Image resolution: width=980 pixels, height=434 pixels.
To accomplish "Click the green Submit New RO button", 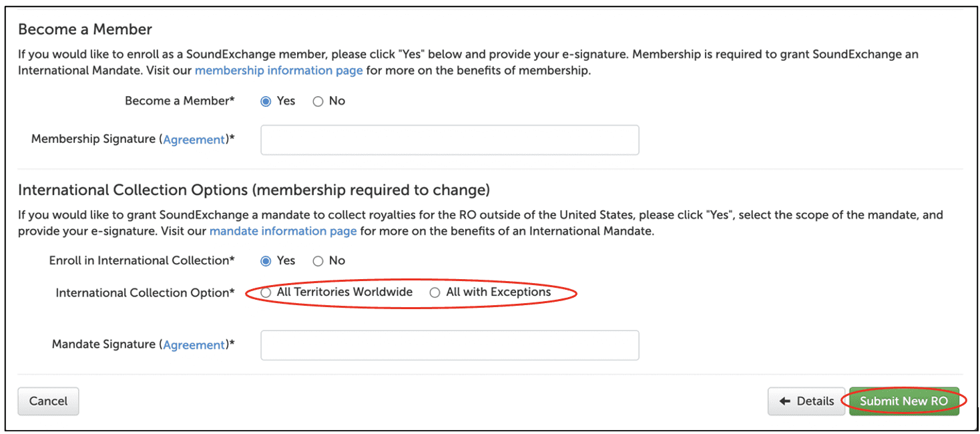I will click(903, 401).
